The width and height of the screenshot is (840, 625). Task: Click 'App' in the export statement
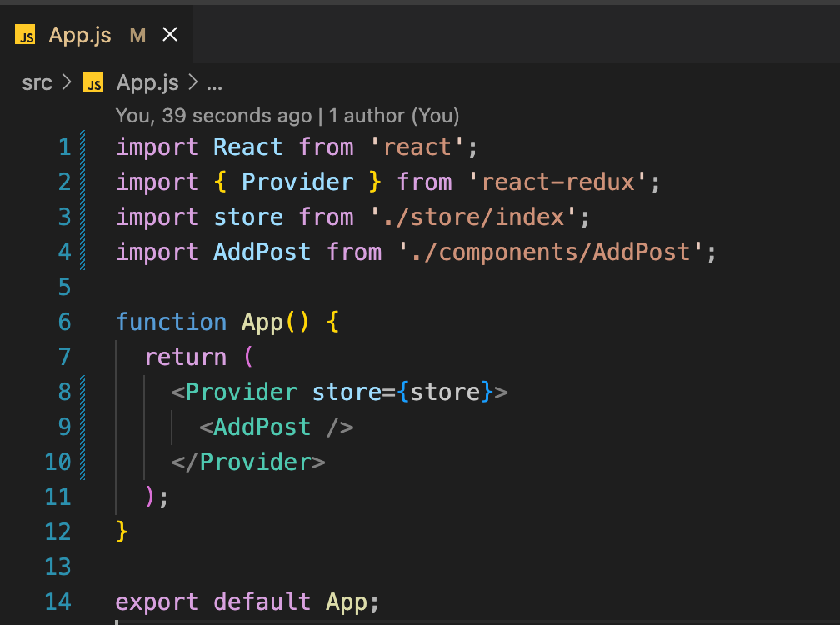(x=346, y=602)
